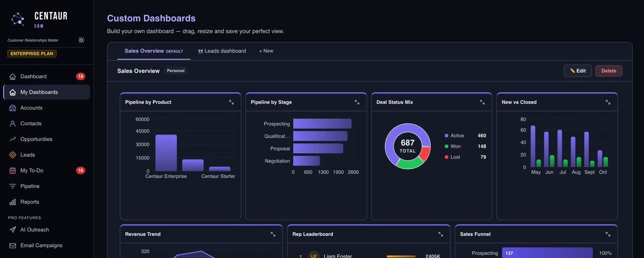Open Opportunities in the sidebar
Screen dimensions: 644x258
tap(47, 139)
